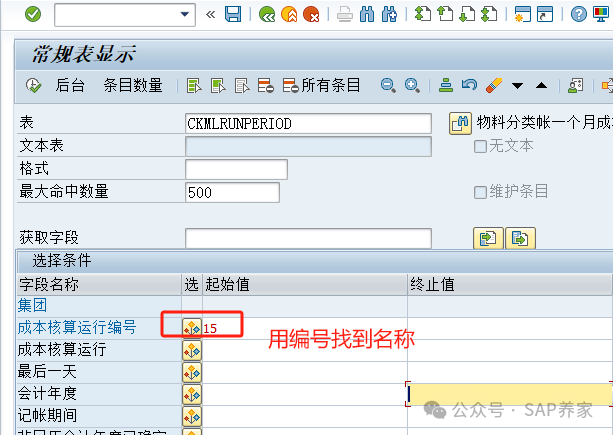
Task: Click the 集团 field name link
Action: (x=32, y=305)
